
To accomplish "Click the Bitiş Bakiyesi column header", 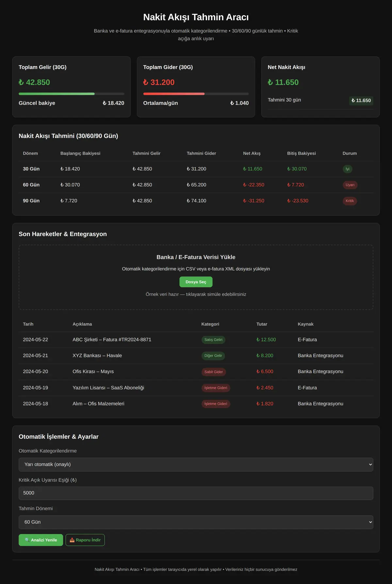I will tap(302, 153).
